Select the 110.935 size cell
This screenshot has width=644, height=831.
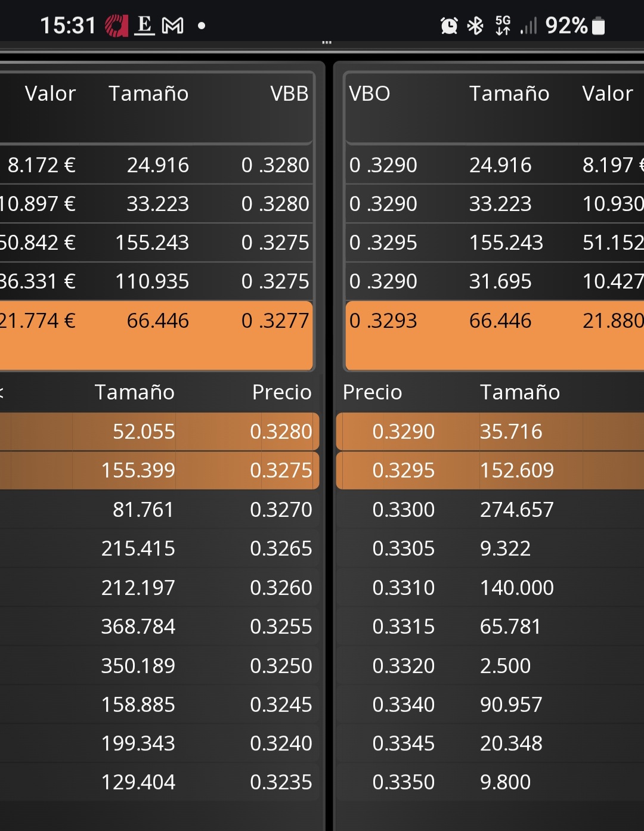click(x=152, y=281)
